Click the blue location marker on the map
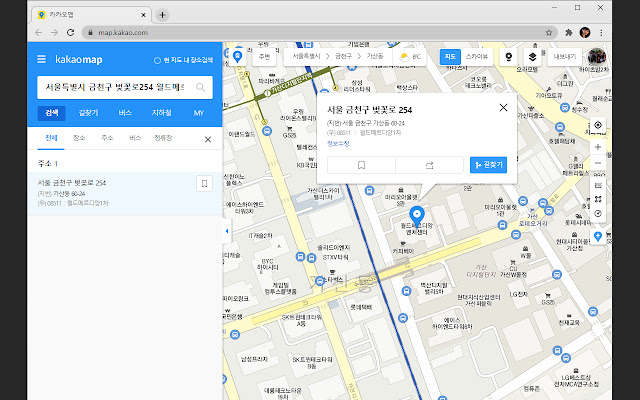This screenshot has width=640, height=400. (x=417, y=216)
